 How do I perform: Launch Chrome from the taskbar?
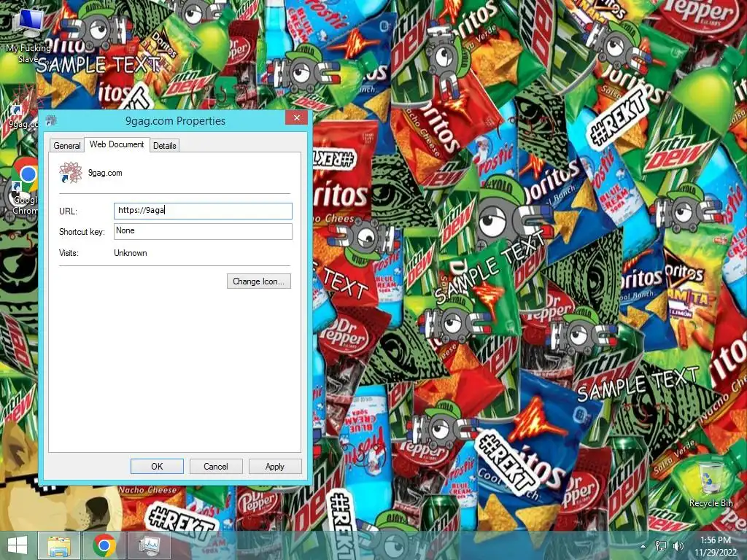[104, 545]
